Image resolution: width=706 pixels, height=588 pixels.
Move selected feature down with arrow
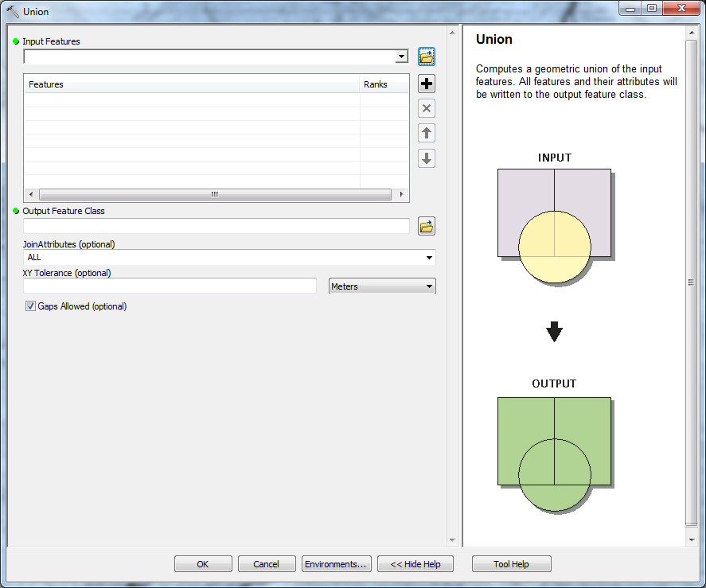coord(427,158)
